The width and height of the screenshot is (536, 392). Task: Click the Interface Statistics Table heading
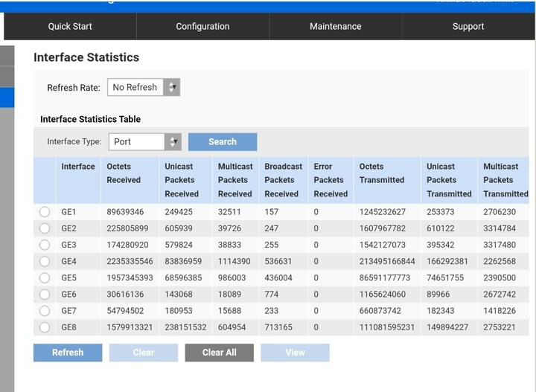pyautogui.click(x=91, y=119)
